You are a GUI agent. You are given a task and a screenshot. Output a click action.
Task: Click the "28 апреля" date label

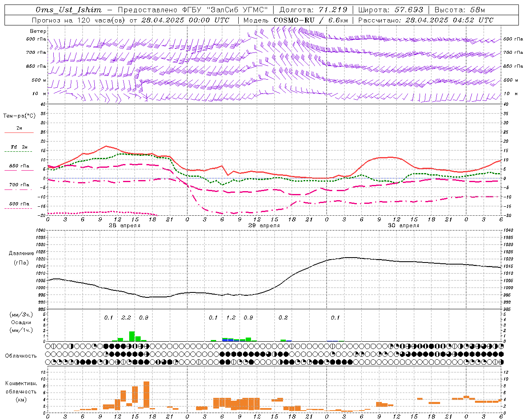point(124,226)
